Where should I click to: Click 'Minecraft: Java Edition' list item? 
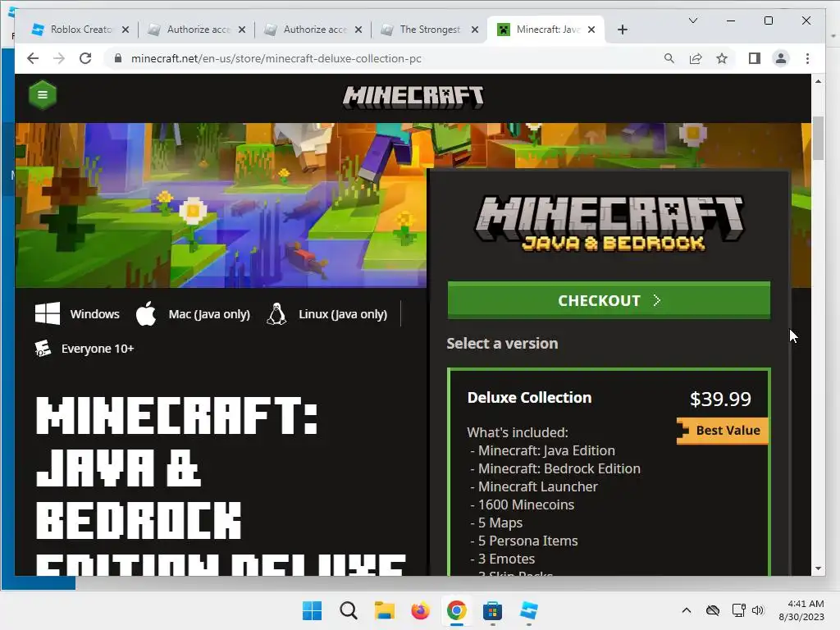(546, 450)
